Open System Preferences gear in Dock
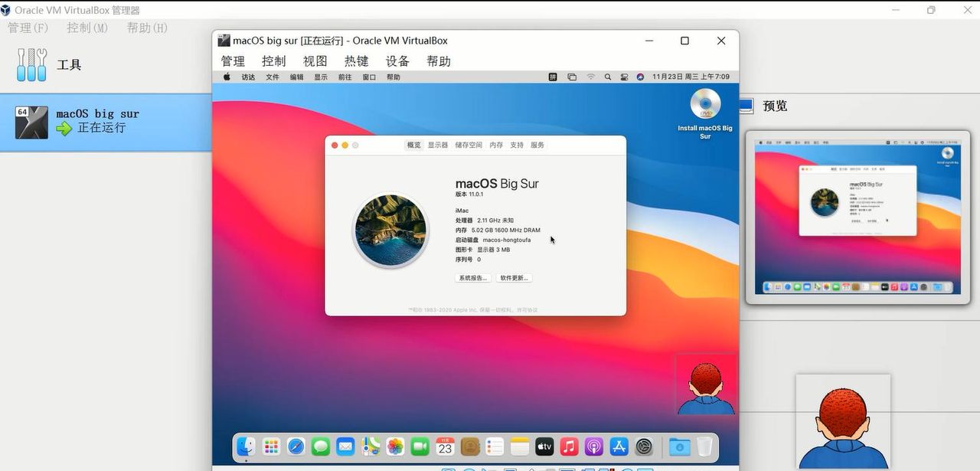Screen dimensions: 980x471 644,446
